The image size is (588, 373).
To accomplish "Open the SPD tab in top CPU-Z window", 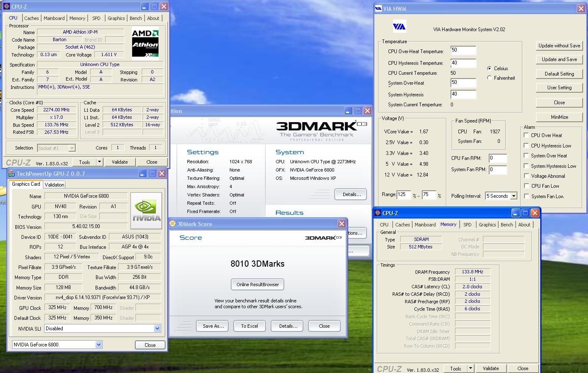I will tap(96, 18).
